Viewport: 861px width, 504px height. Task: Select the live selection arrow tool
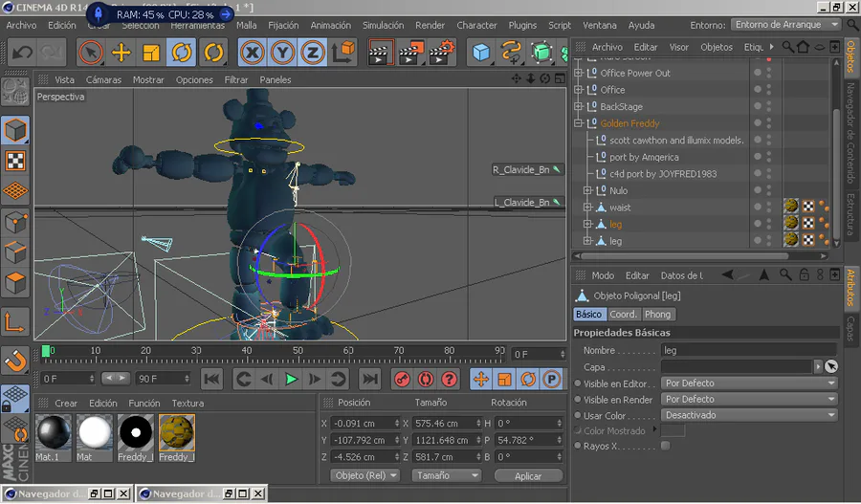91,53
